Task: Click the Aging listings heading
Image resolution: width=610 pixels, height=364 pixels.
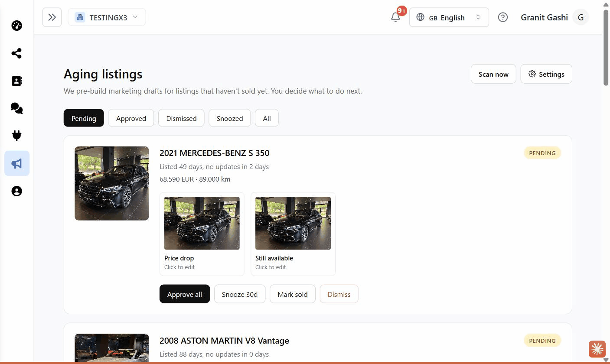Action: click(x=103, y=74)
